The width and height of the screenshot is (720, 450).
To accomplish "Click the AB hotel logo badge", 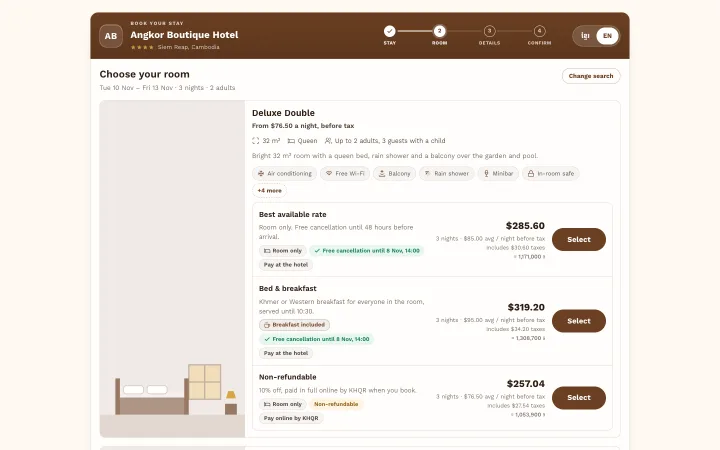I will coord(111,36).
